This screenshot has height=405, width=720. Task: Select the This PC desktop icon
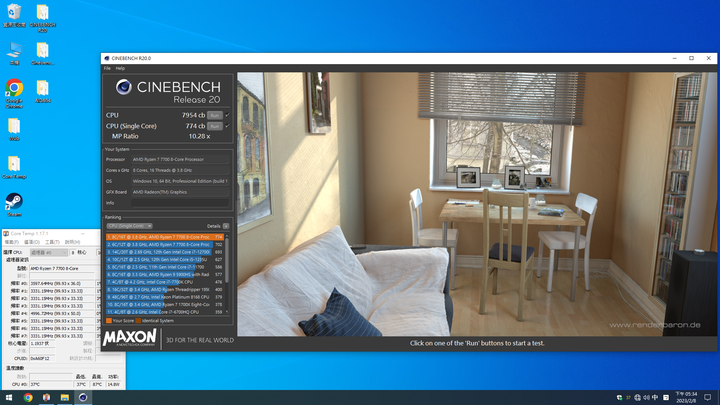pyautogui.click(x=14, y=53)
